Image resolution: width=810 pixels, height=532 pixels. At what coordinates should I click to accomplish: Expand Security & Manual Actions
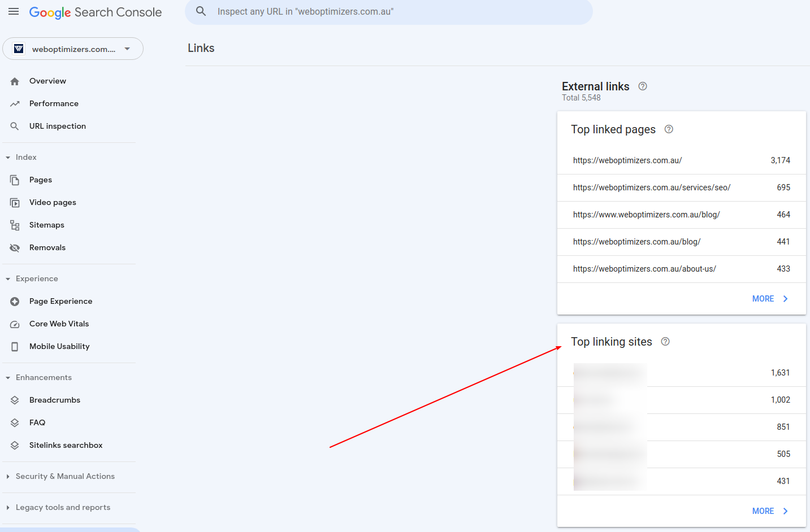pos(8,476)
